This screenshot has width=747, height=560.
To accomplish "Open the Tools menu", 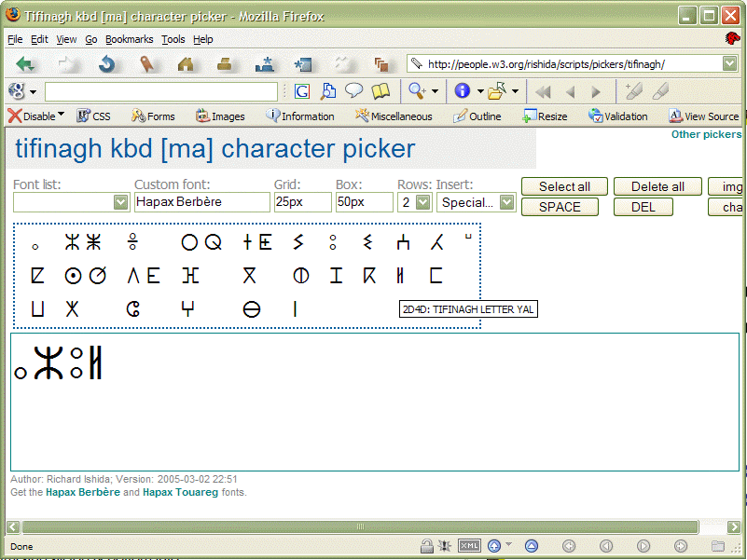I will [x=173, y=39].
